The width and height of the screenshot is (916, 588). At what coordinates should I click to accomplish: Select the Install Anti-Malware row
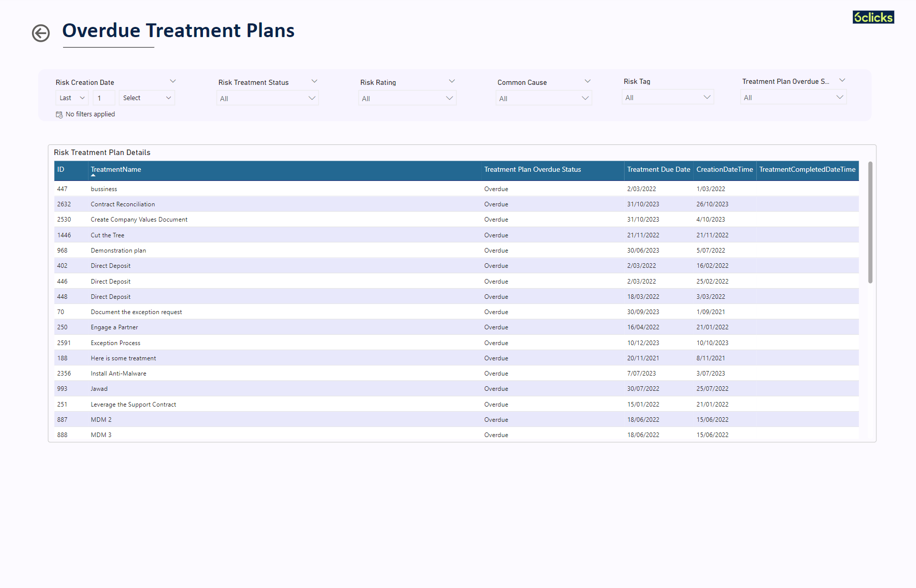119,374
